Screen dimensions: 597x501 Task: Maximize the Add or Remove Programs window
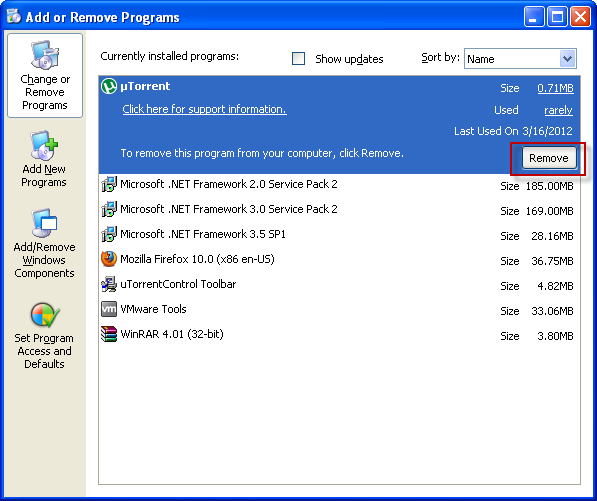[x=557, y=17]
